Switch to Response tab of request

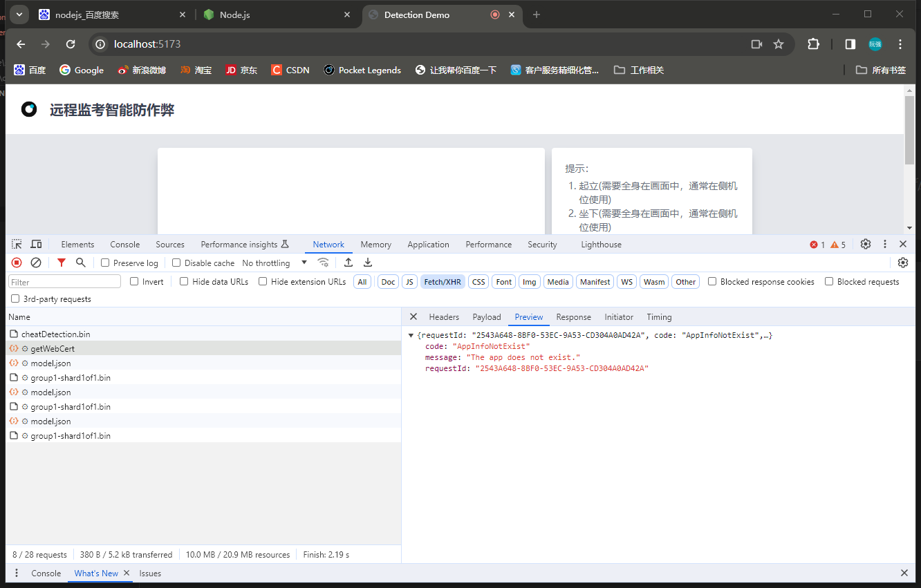pos(574,316)
